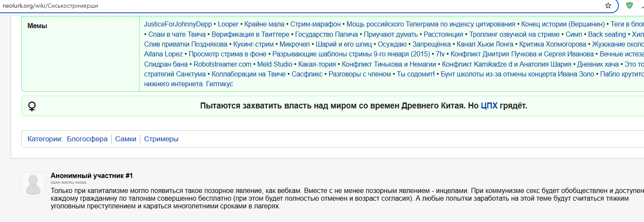Click the female symbol icon
This screenshot has width=644, height=222.
(x=32, y=106)
